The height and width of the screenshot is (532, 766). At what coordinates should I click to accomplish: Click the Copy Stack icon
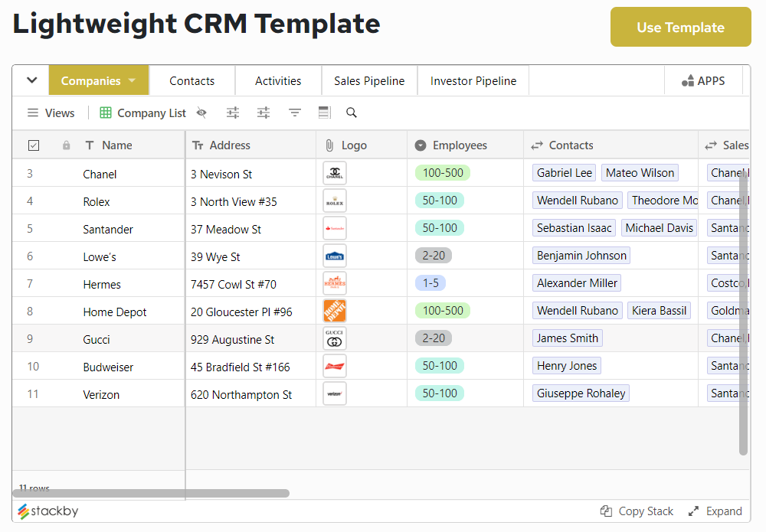[x=606, y=511]
